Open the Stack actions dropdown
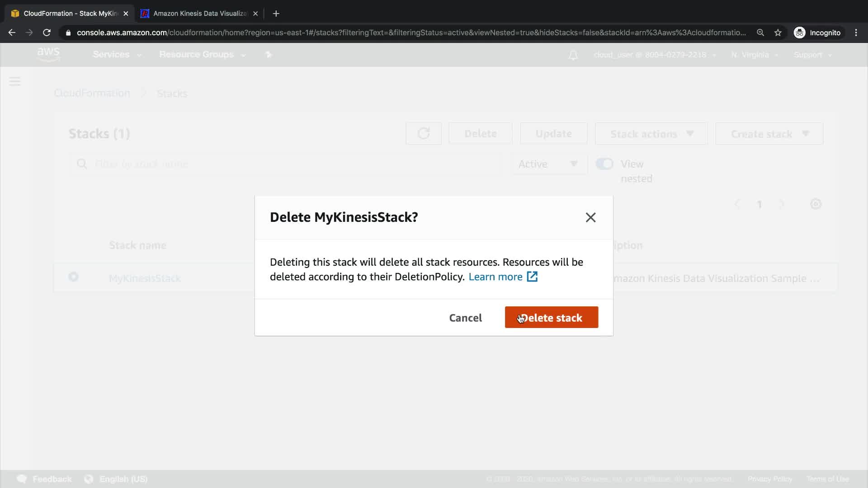Image resolution: width=868 pixels, height=488 pixels. tap(651, 134)
